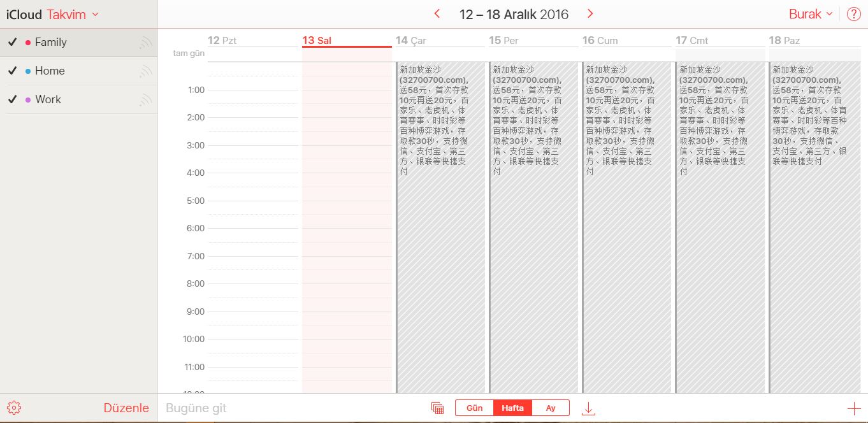Select the 17 Cmt day header
868x423 pixels.
point(692,40)
